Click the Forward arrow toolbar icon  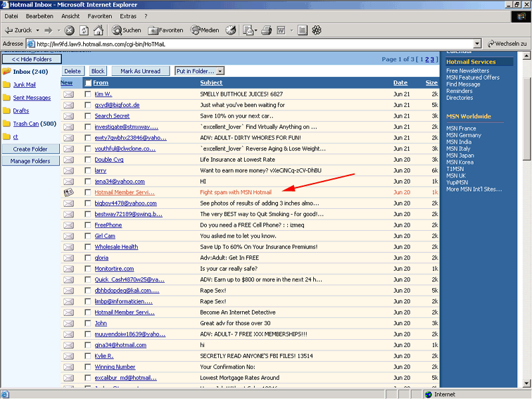tap(49, 30)
